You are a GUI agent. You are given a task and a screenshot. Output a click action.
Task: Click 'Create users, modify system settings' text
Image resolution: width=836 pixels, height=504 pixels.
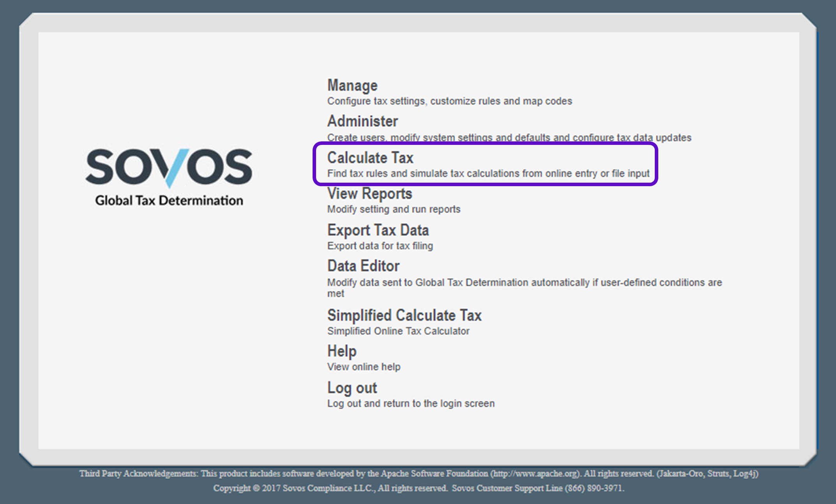click(x=509, y=137)
